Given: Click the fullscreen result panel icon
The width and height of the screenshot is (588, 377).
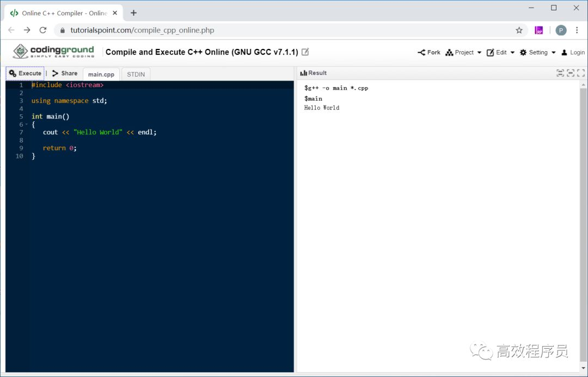Looking at the screenshot, I should 581,73.
